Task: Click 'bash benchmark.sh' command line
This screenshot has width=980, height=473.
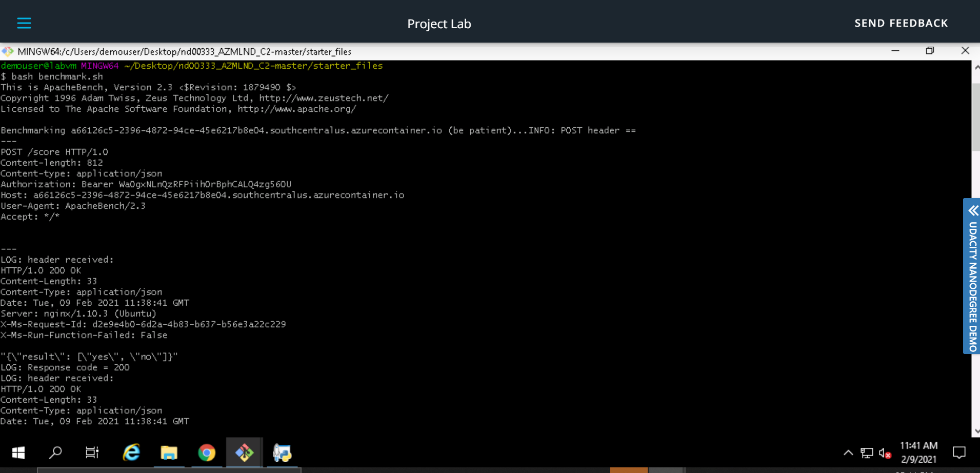Action: pos(52,76)
